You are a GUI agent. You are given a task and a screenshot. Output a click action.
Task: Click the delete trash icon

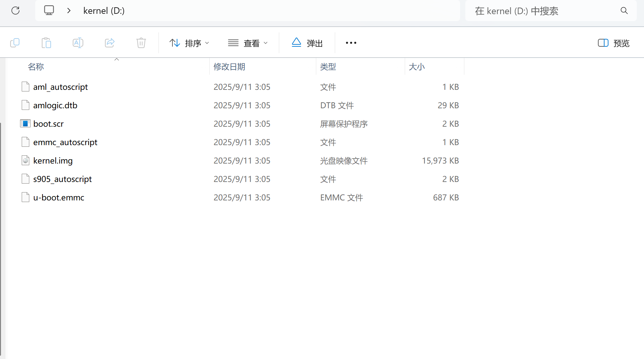pyautogui.click(x=141, y=43)
